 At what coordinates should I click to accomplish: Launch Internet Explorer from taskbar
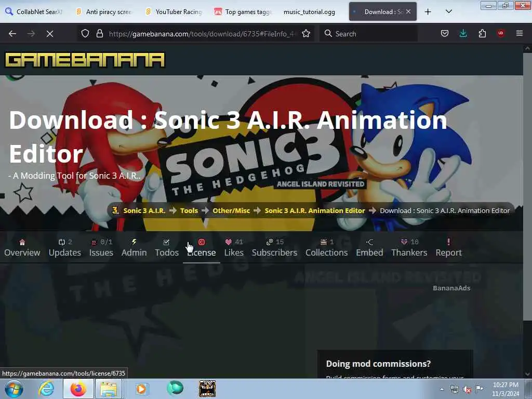click(46, 389)
